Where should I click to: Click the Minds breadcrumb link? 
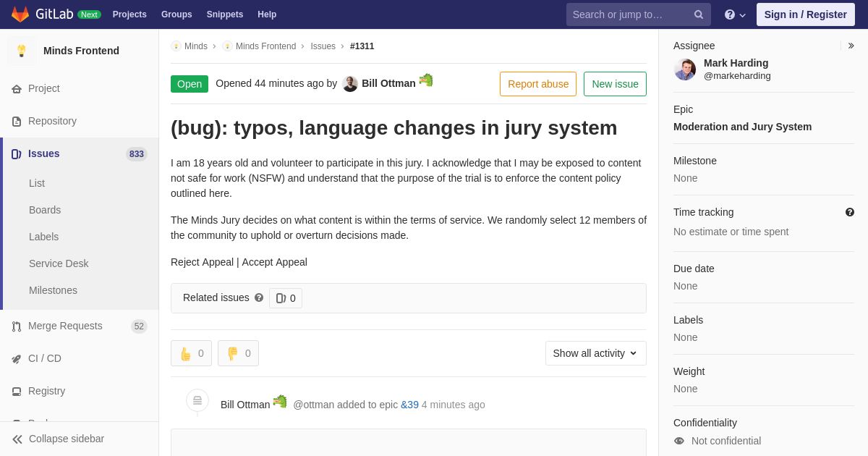(x=196, y=46)
